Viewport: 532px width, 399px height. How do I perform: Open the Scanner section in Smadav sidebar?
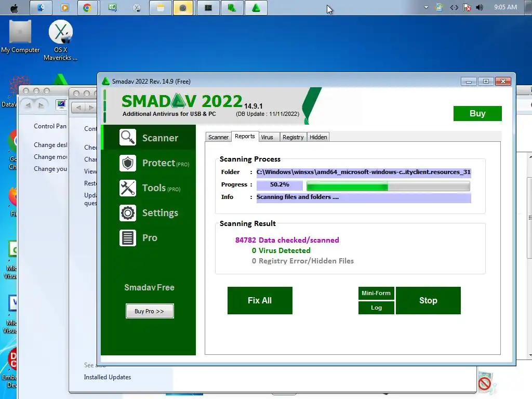(149, 137)
